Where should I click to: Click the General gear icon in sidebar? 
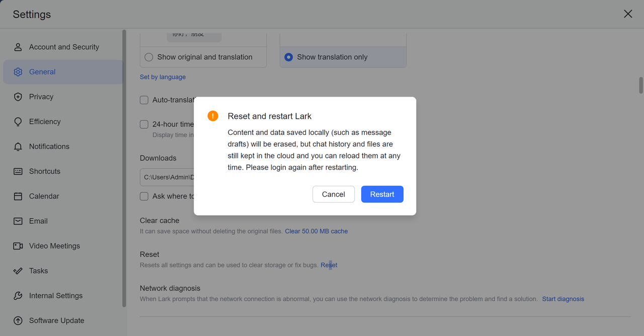(18, 72)
